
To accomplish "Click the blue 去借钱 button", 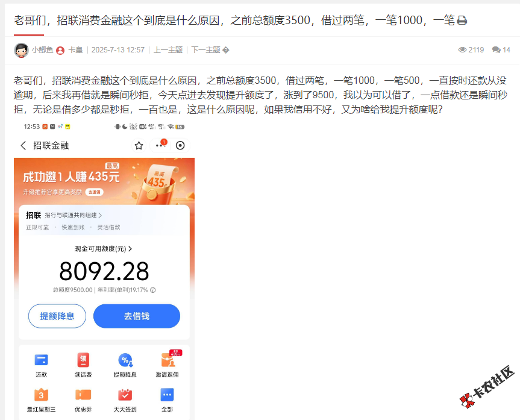I will click(137, 316).
